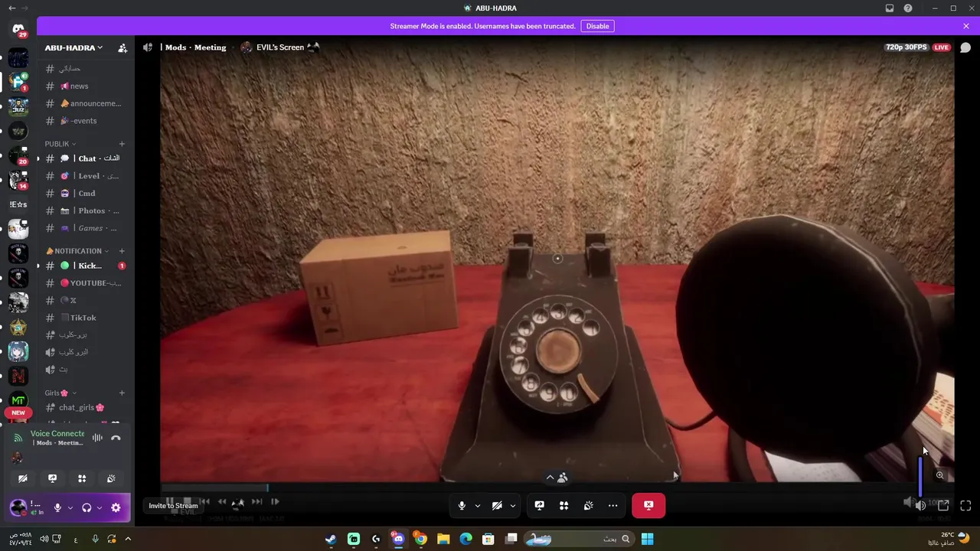Open the Mods · Meeting voice channel title
Screen dimensions: 980x551
click(x=195, y=47)
